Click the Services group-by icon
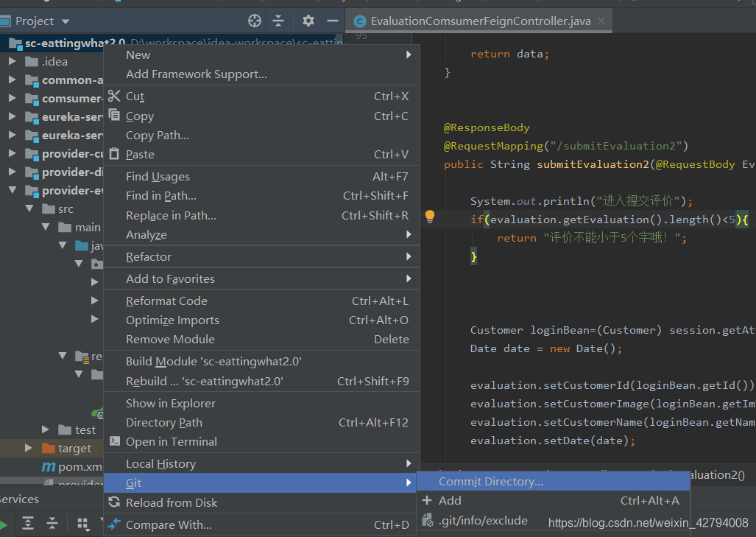The width and height of the screenshot is (756, 537). [83, 524]
